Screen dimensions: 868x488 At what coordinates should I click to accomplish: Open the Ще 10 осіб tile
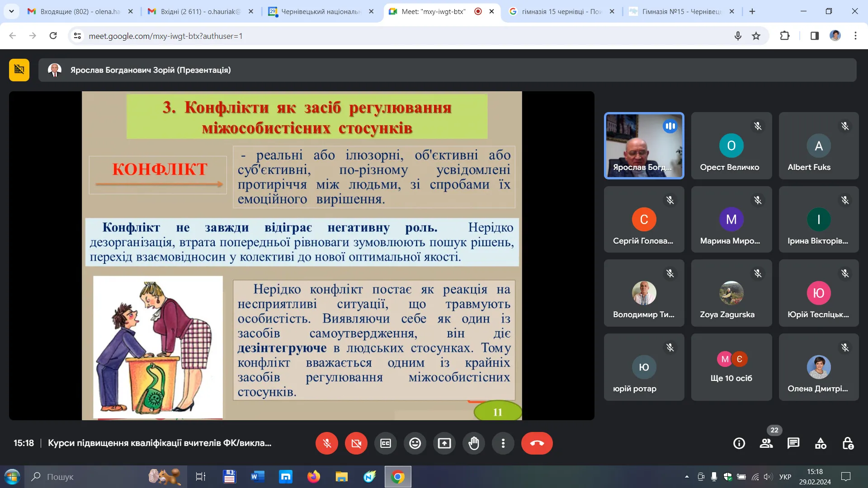[x=731, y=367]
